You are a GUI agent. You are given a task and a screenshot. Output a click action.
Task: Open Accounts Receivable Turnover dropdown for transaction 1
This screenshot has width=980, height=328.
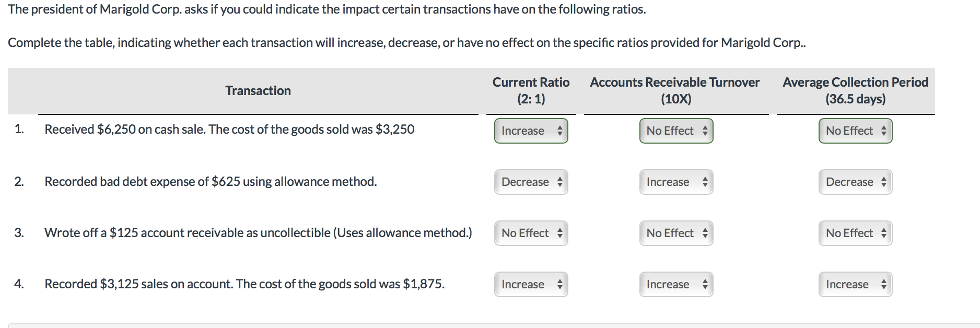tap(676, 131)
